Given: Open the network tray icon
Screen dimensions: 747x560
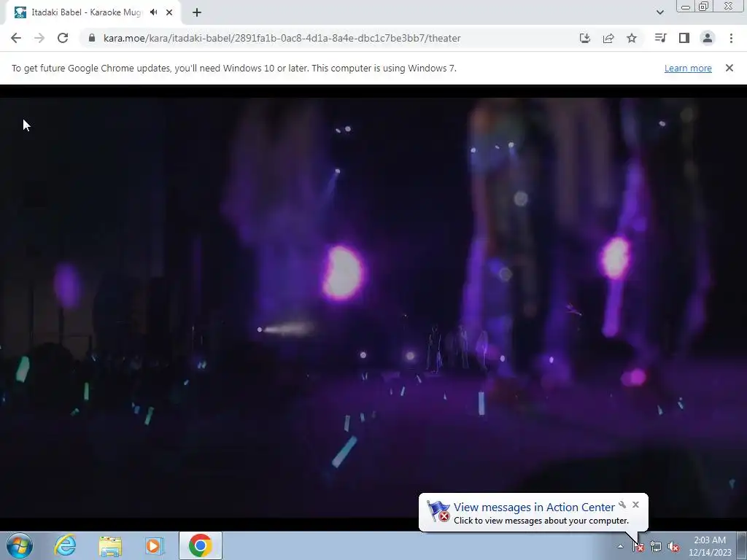Looking at the screenshot, I should point(656,547).
